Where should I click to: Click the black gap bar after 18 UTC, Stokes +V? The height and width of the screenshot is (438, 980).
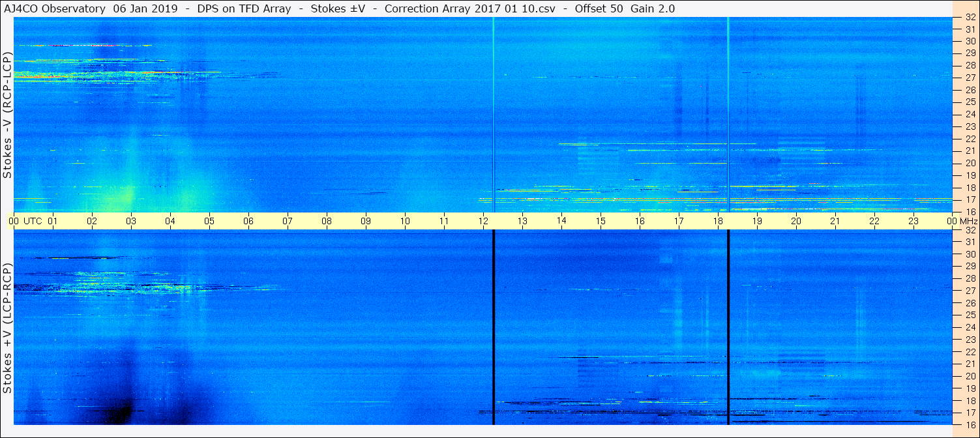coord(728,327)
